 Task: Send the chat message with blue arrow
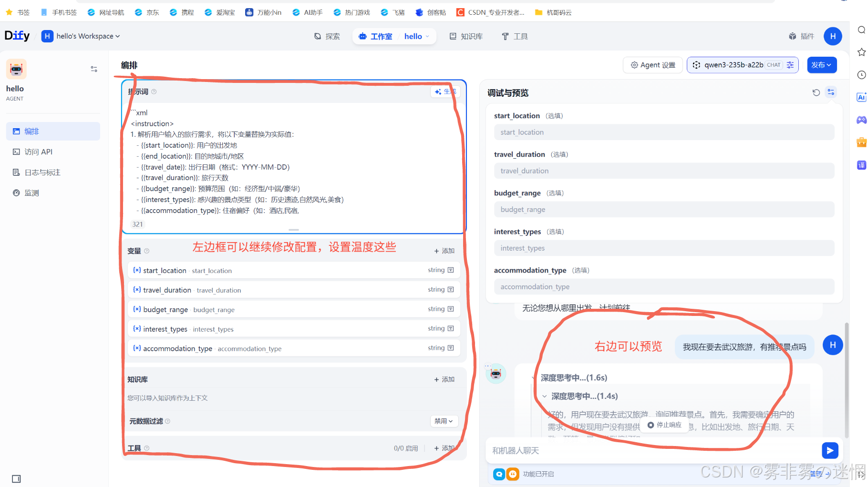coord(830,450)
